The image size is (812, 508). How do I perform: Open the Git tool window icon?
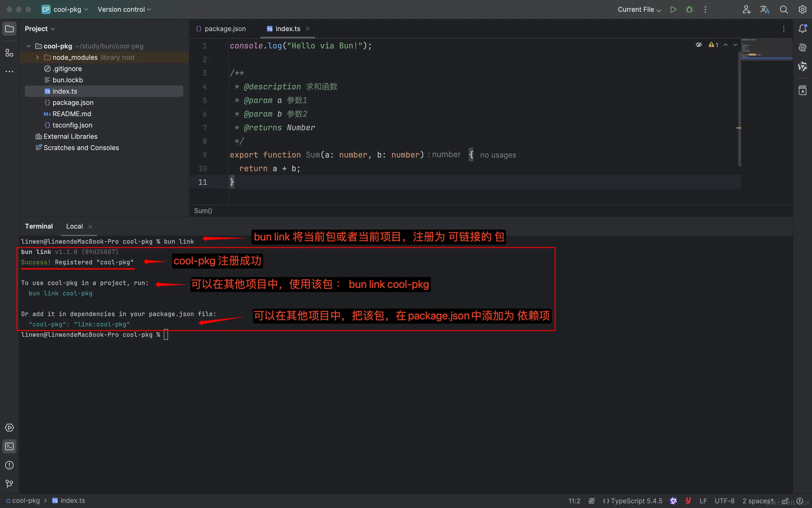click(x=9, y=484)
